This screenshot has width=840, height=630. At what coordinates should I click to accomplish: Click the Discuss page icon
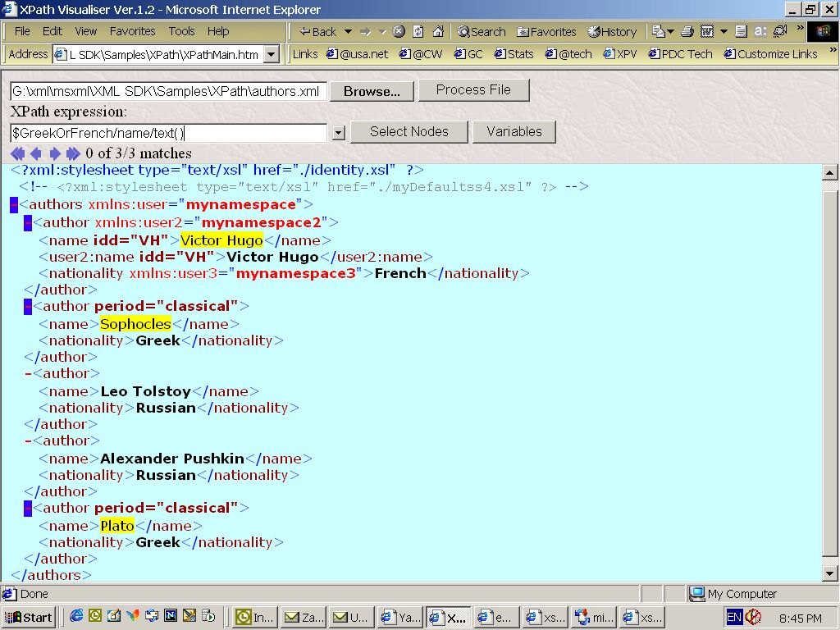(741, 32)
